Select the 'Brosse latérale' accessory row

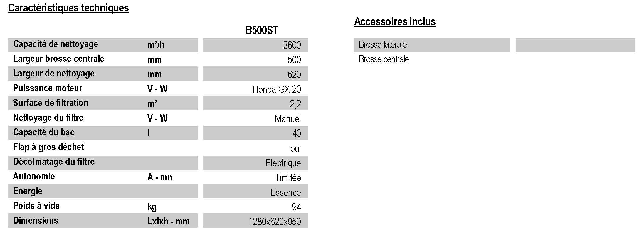[432, 45]
